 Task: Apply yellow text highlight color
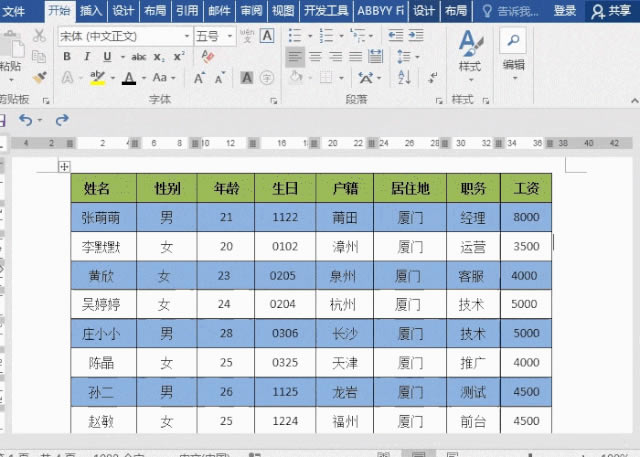click(98, 78)
